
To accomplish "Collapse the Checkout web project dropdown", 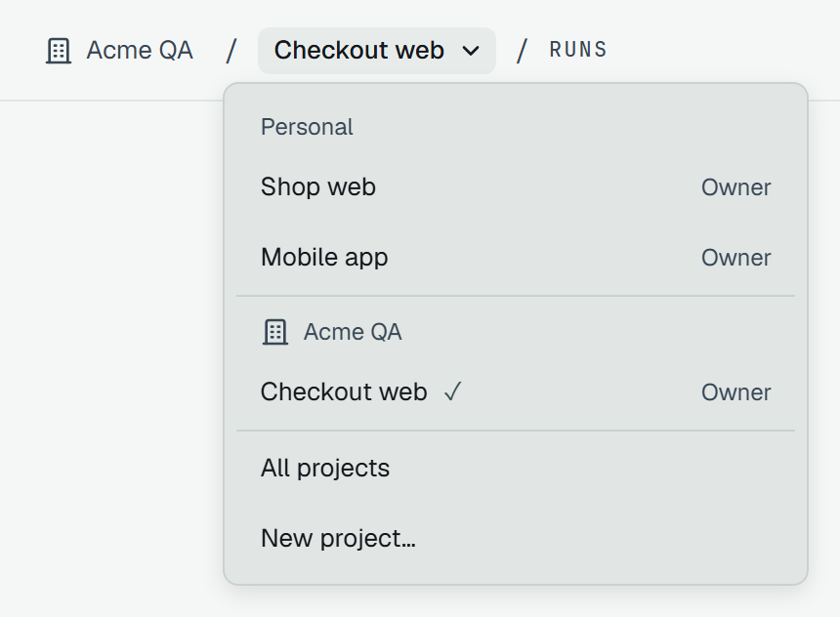I will (377, 51).
